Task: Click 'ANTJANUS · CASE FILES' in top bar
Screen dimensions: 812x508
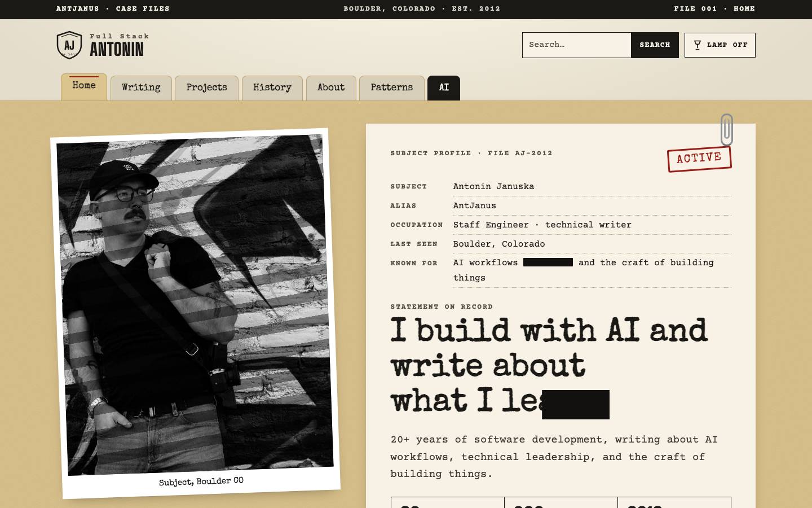Action: [x=113, y=8]
